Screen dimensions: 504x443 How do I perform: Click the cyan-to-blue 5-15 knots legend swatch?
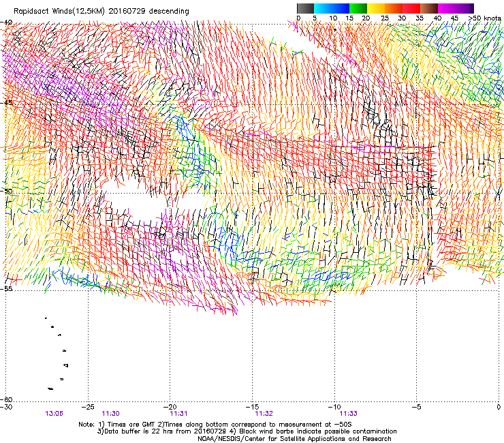click(x=332, y=8)
